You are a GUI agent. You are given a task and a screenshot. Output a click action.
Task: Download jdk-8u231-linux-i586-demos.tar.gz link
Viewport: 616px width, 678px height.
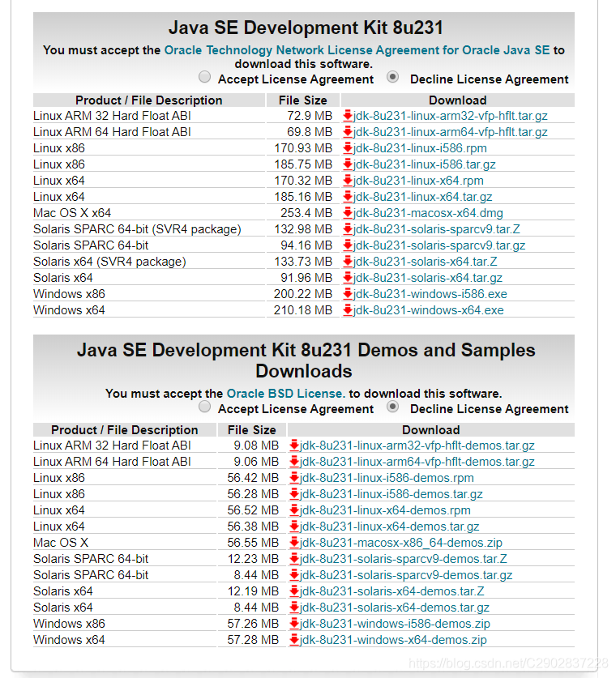coord(391,494)
